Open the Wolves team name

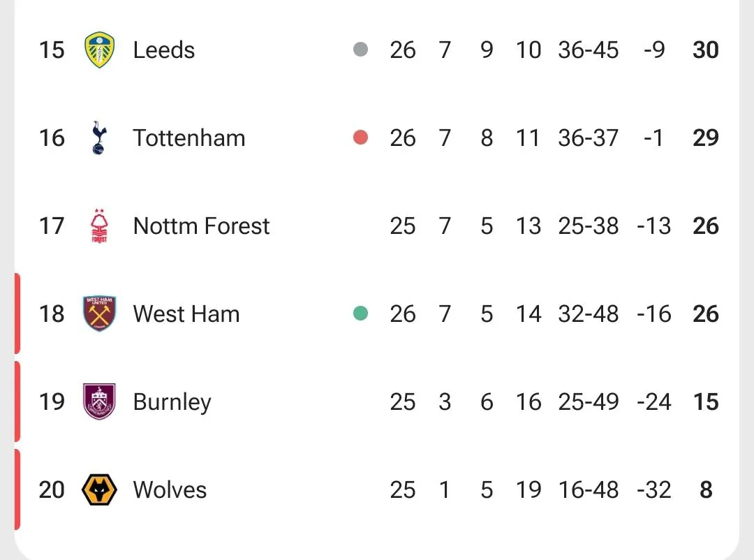(x=170, y=490)
